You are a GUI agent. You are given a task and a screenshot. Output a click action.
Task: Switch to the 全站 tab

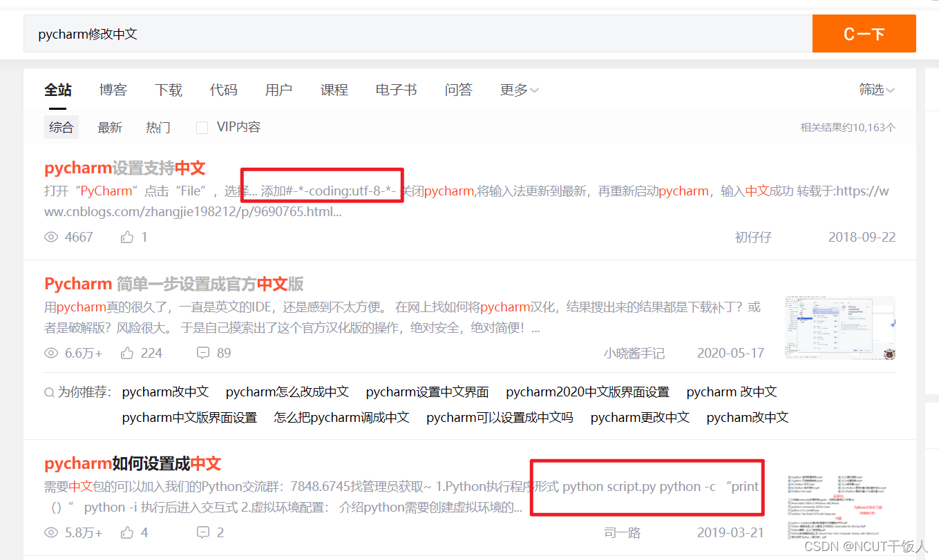[58, 90]
